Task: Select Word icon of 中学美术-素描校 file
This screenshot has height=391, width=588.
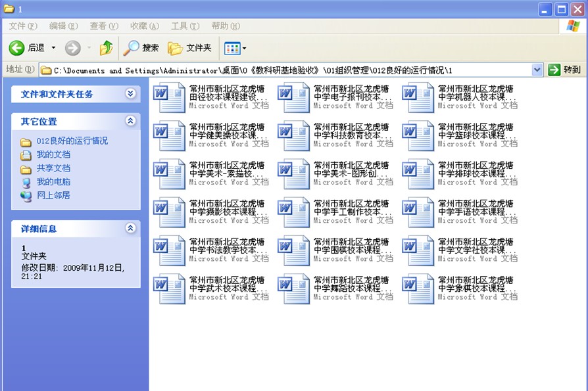Action: coord(169,173)
